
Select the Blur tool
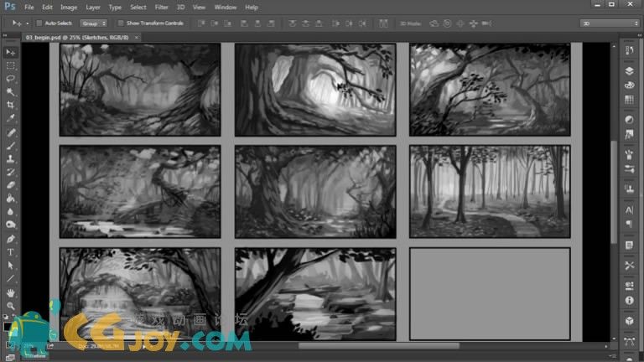click(x=11, y=212)
